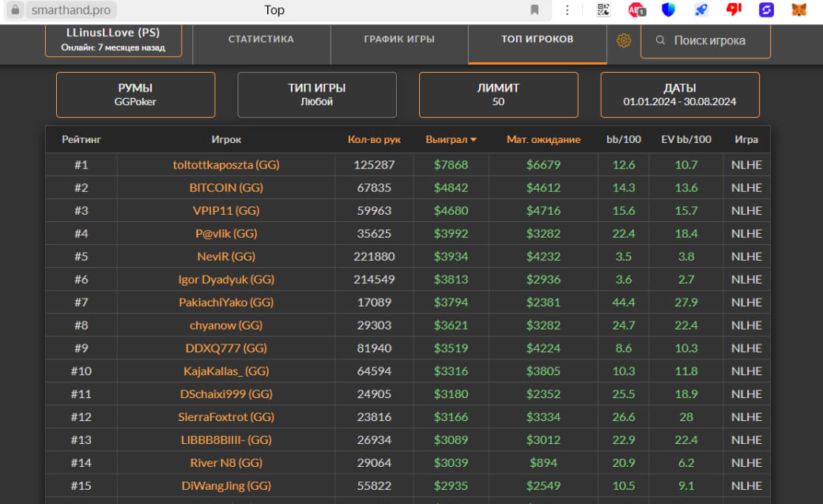Open the РУМЫ GGPoker filter
This screenshot has height=504, width=823.
(x=135, y=95)
